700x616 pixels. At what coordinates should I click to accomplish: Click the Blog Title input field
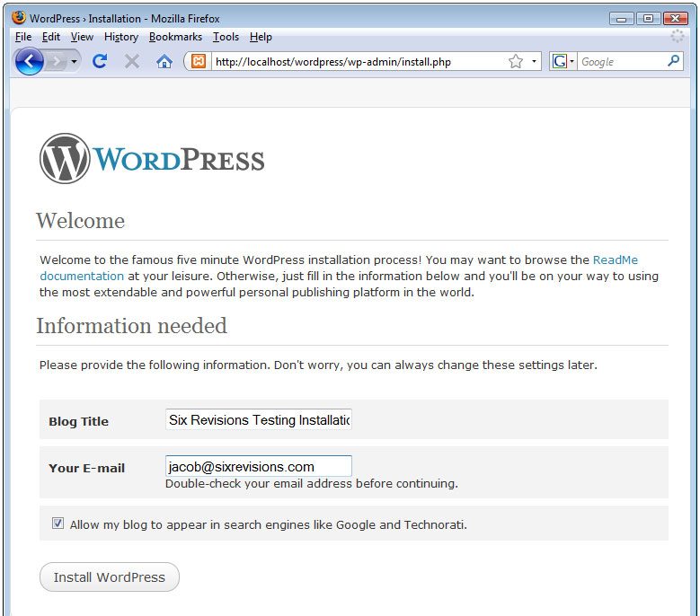click(259, 419)
